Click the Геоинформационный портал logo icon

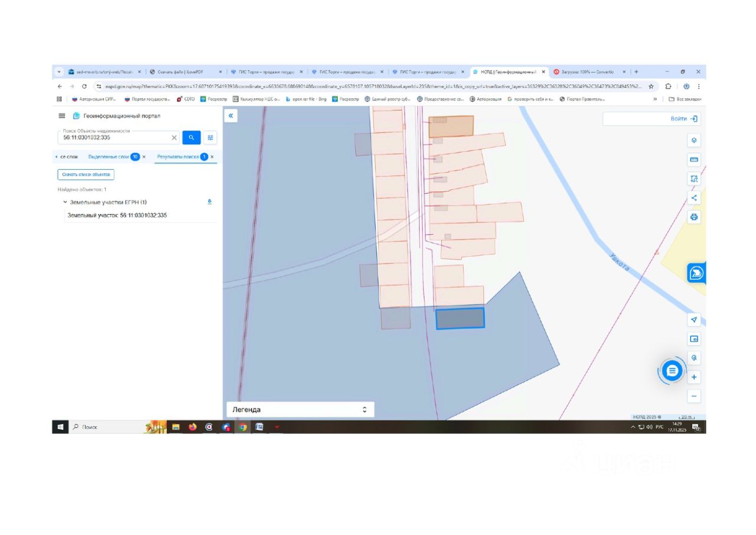point(76,116)
